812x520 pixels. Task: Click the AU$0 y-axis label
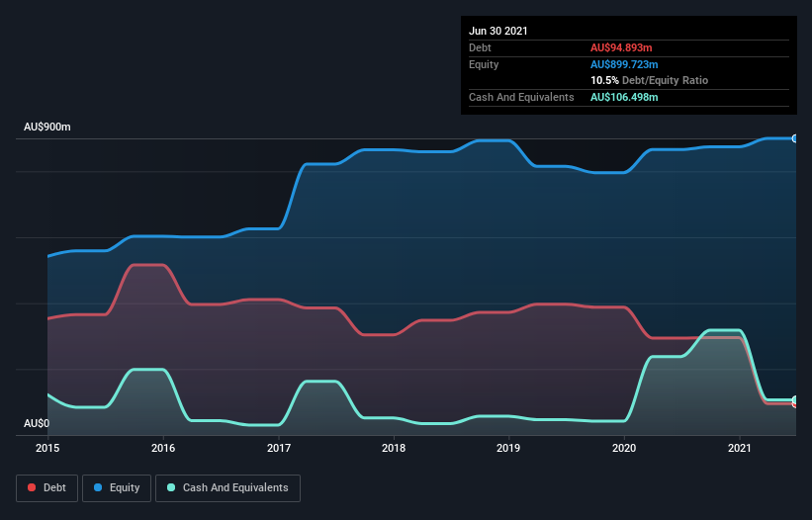pos(37,423)
